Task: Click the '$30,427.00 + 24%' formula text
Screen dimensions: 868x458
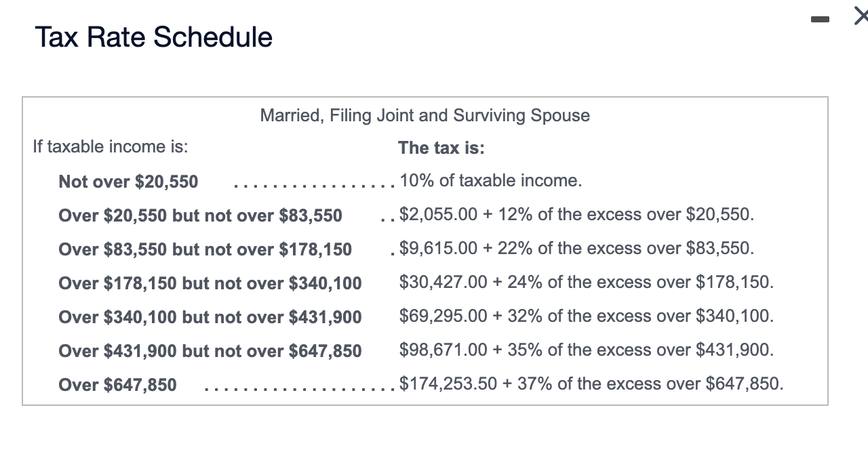Action: click(587, 282)
